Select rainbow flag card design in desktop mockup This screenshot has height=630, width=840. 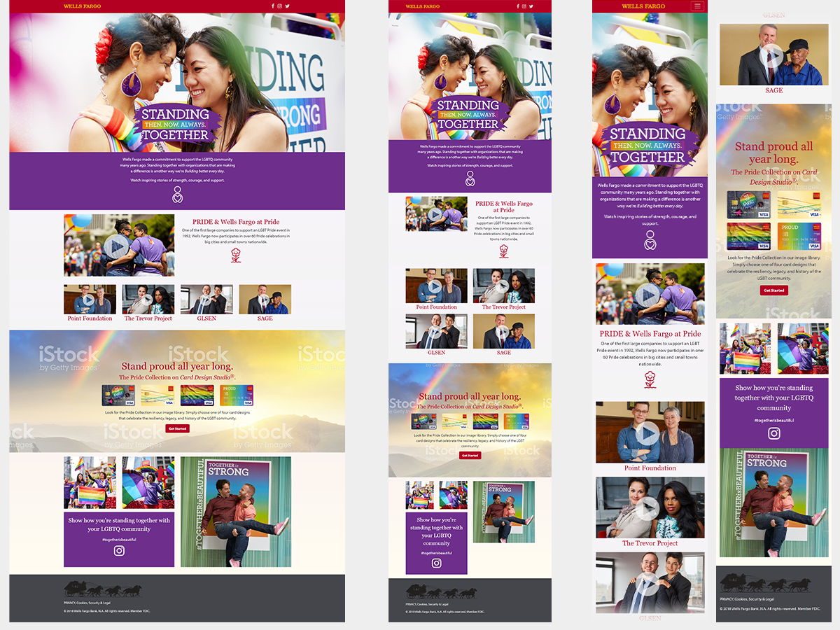(x=197, y=395)
